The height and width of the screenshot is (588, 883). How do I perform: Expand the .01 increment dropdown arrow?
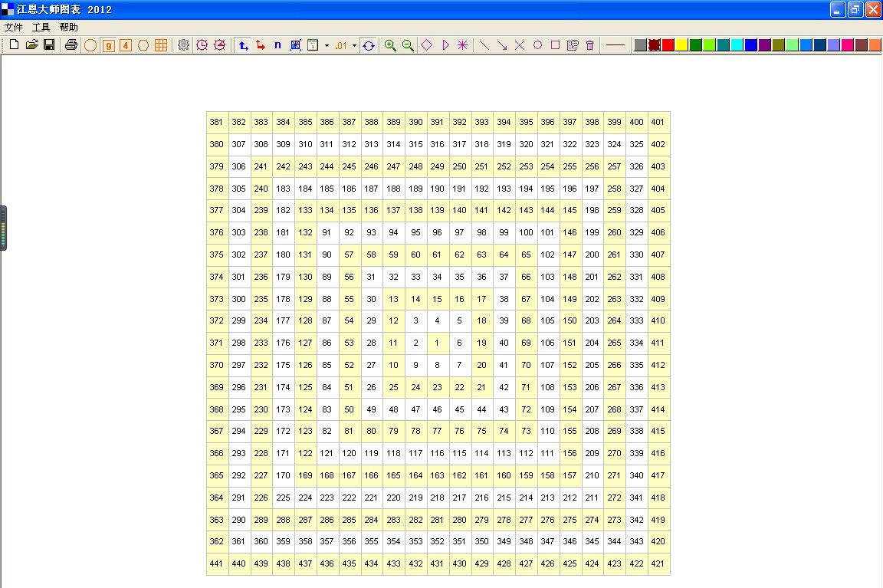(x=354, y=46)
